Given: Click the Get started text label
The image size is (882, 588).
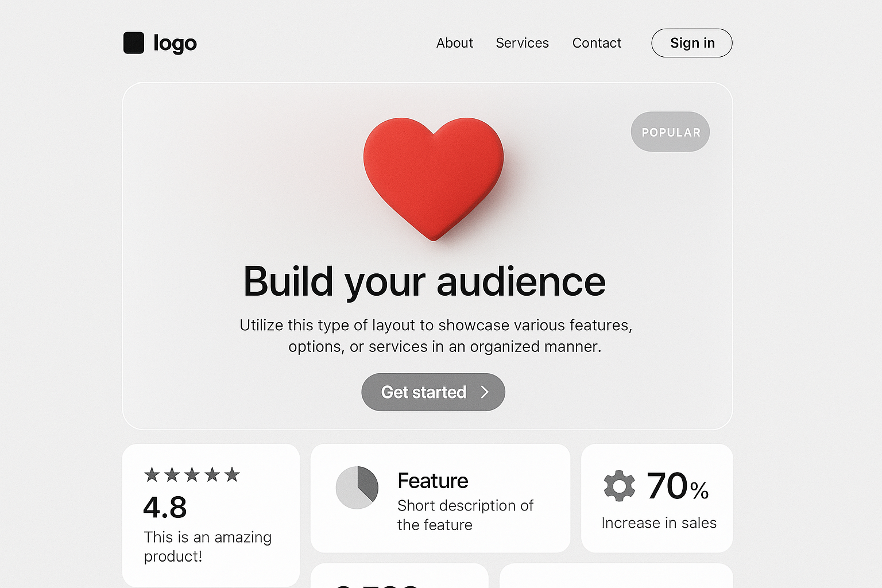Looking at the screenshot, I should point(423,392).
